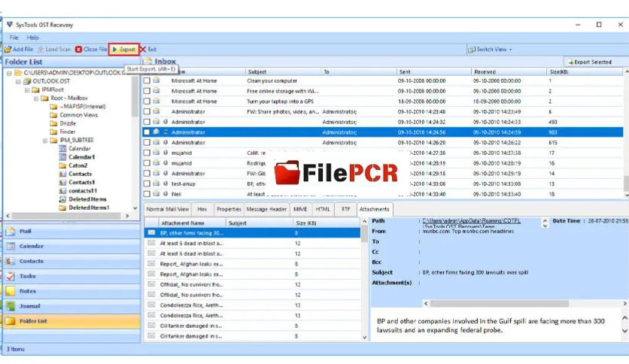Switch to the RTF tab
The width and height of the screenshot is (629, 364).
point(345,209)
